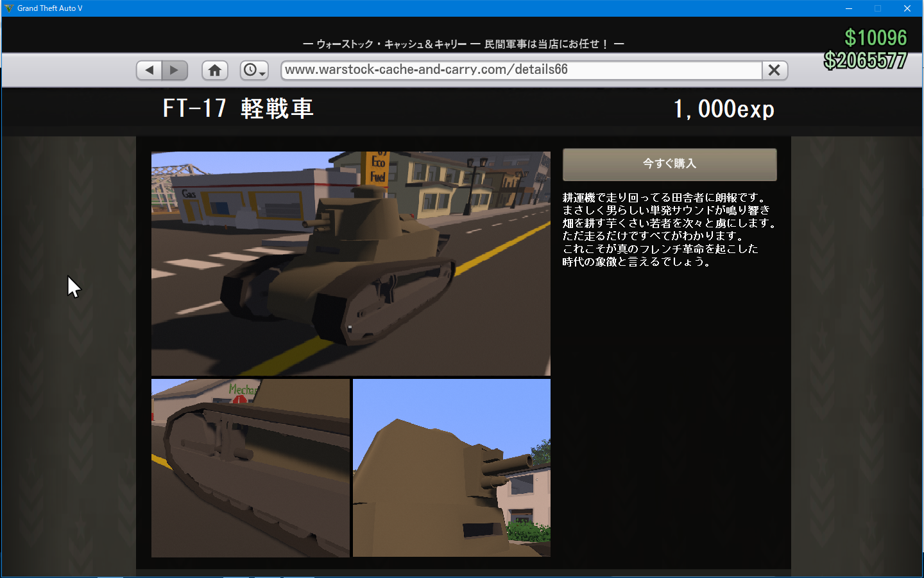Go to the browser home page icon
The image size is (924, 578).
pos(215,70)
